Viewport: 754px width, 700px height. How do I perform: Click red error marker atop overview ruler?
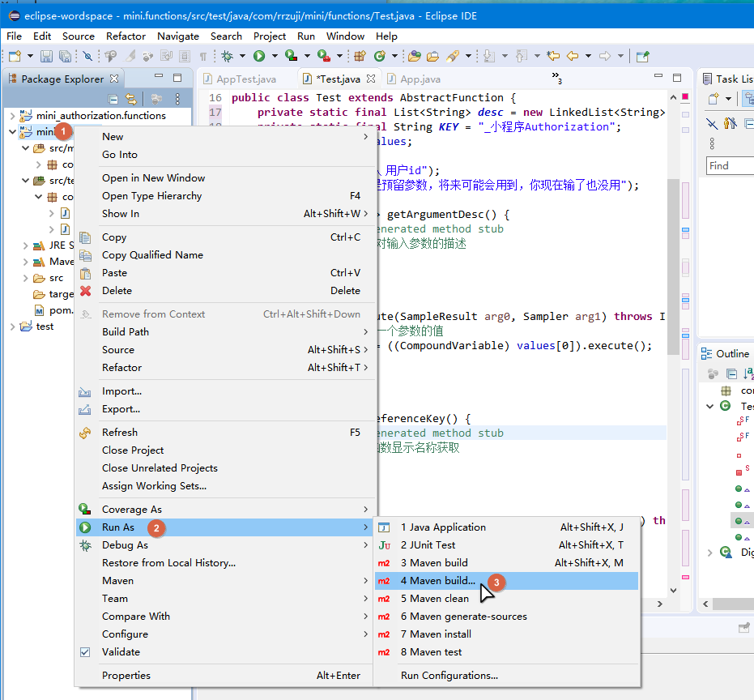click(685, 96)
